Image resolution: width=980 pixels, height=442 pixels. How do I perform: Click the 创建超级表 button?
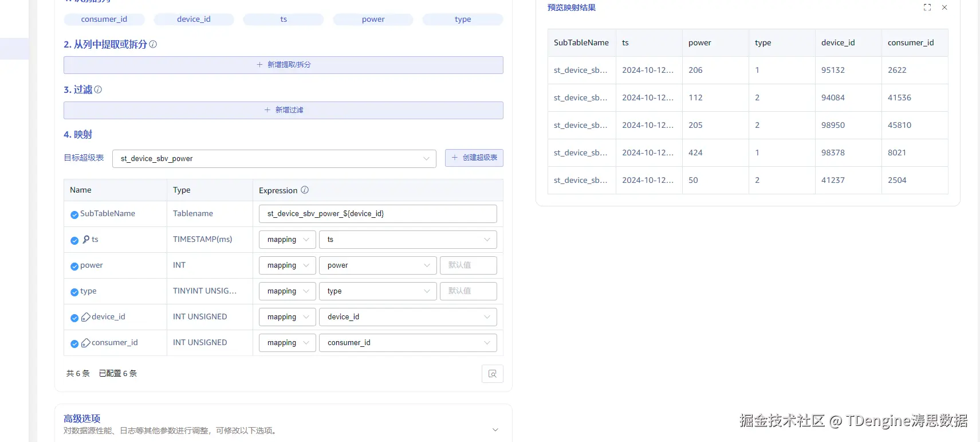pyautogui.click(x=474, y=158)
